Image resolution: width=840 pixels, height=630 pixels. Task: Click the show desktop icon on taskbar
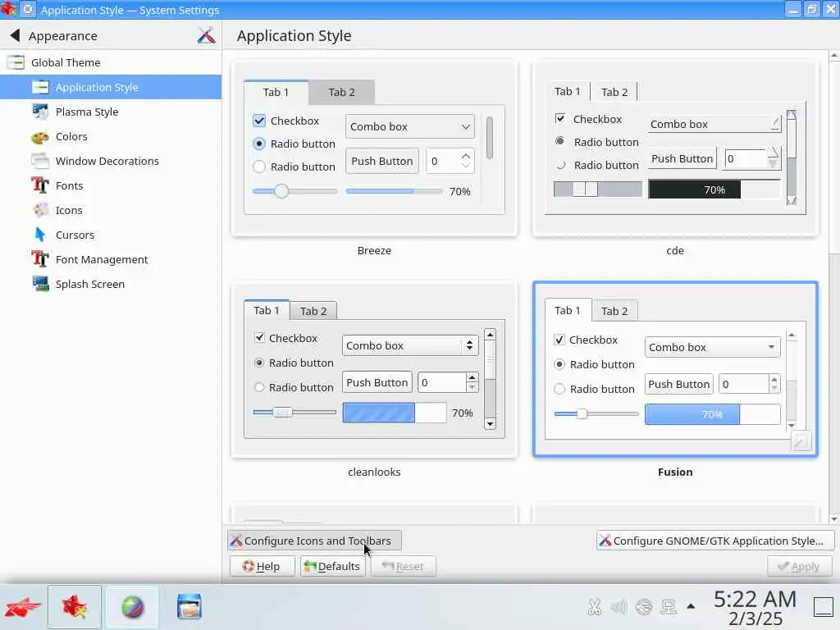(824, 607)
